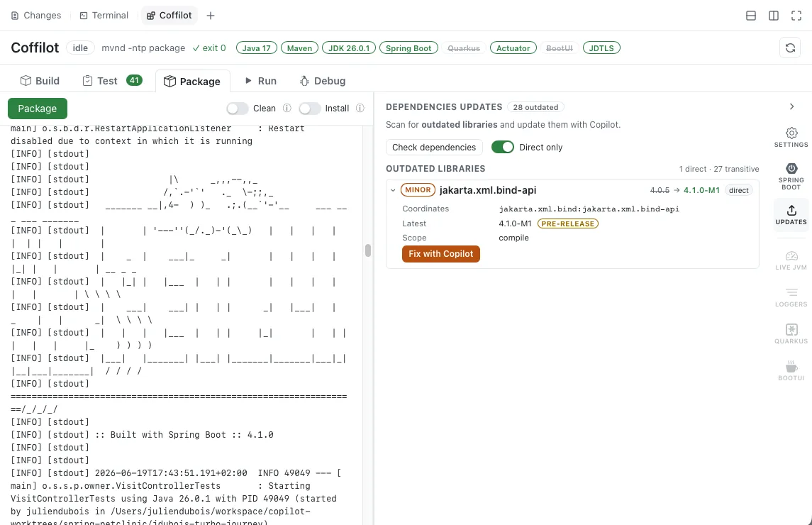Switch to the Build tab

pos(40,81)
